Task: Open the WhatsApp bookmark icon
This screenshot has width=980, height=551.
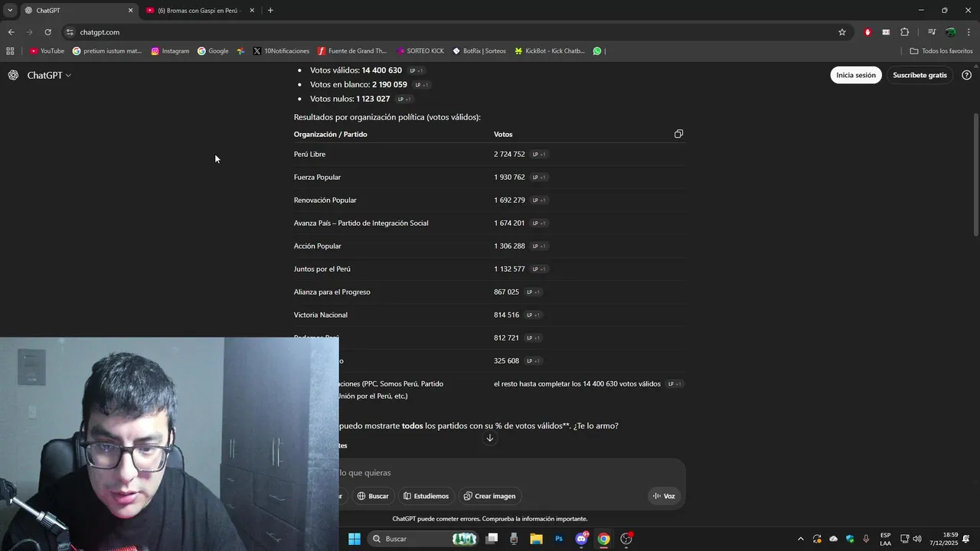Action: (x=597, y=51)
